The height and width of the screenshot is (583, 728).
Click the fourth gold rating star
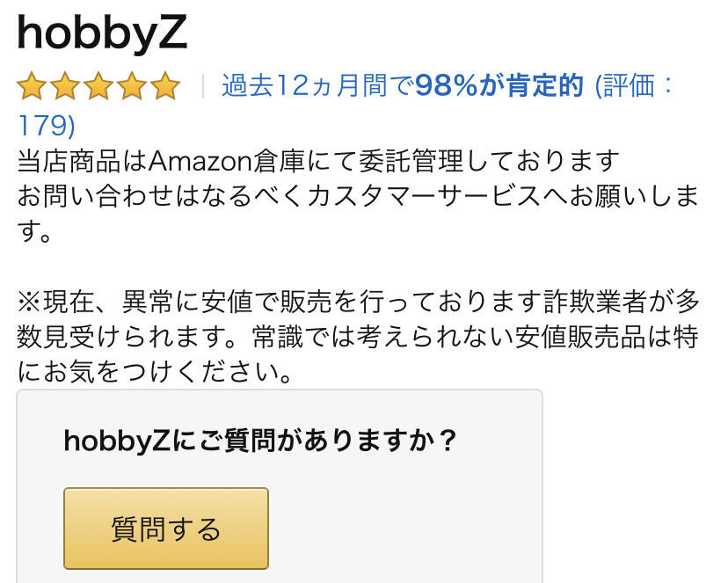[131, 86]
